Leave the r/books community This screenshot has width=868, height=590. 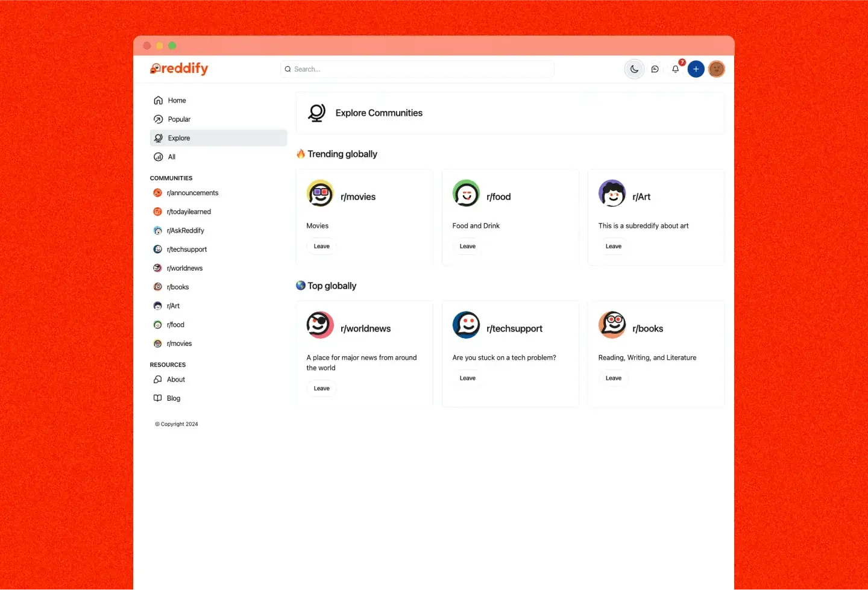pyautogui.click(x=614, y=378)
